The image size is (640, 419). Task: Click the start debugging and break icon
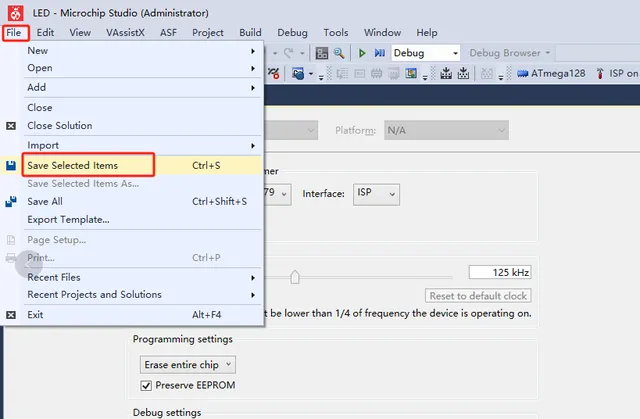pyautogui.click(x=380, y=53)
